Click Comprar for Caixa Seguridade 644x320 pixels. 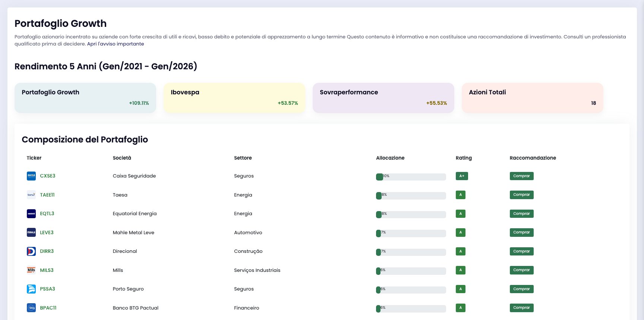(x=521, y=176)
